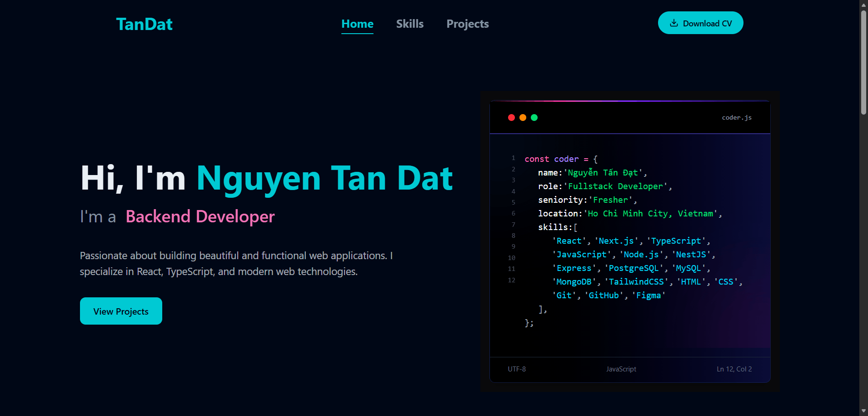The height and width of the screenshot is (416, 868).
Task: Click the download arrow icon in CV button
Action: (x=674, y=23)
